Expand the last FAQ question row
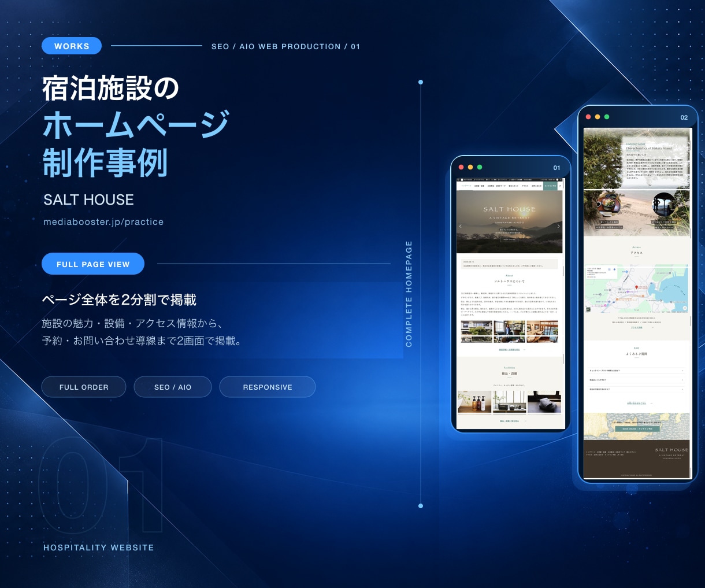 [x=636, y=389]
